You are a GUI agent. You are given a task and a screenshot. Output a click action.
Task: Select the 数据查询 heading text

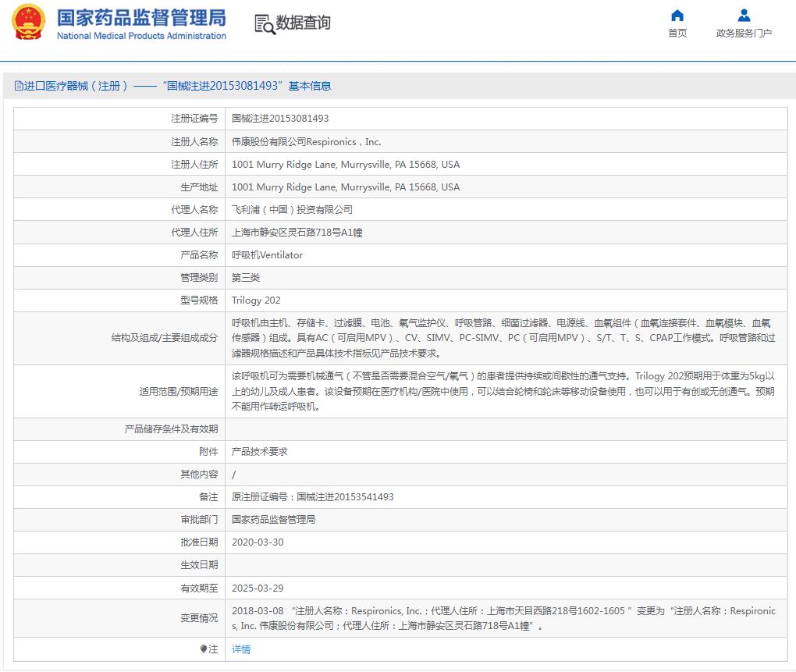click(x=304, y=23)
